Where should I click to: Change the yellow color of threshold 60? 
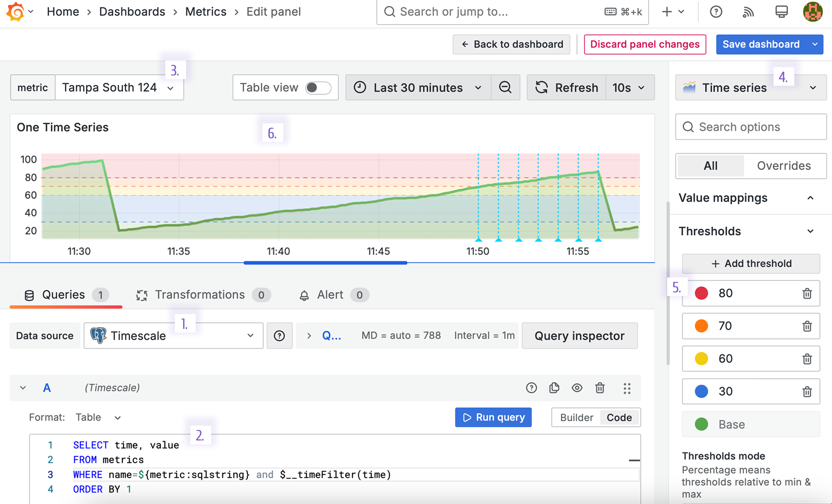701,359
